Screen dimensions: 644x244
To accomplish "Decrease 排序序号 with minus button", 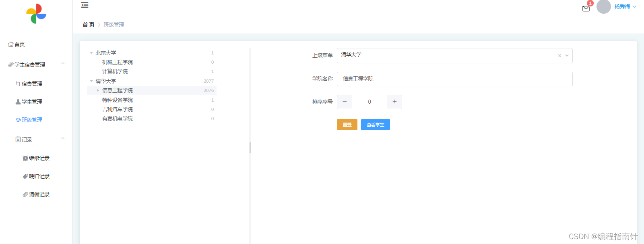I will pyautogui.click(x=345, y=102).
